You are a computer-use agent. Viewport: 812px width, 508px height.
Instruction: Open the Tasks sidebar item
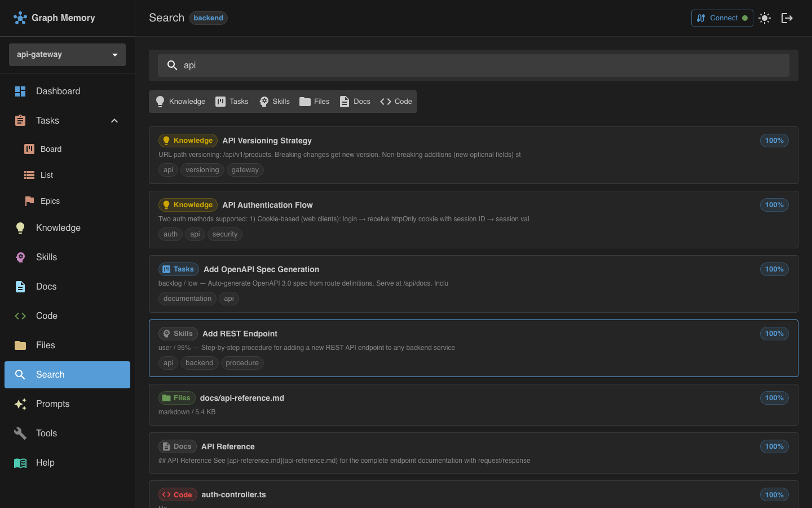[67, 121]
